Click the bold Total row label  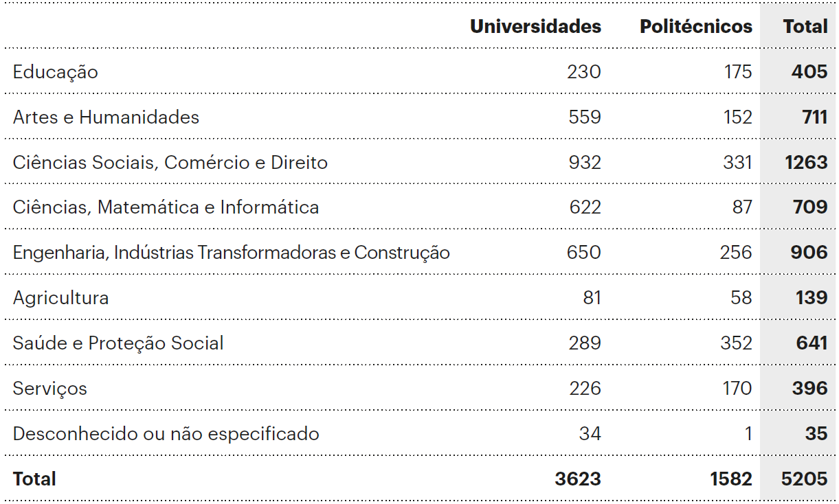click(x=34, y=479)
